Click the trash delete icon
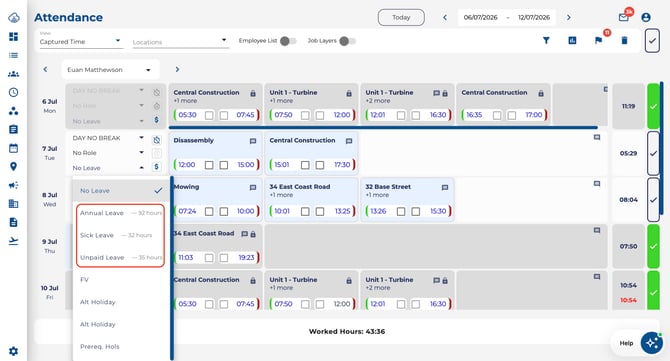The width and height of the screenshot is (670, 361). click(624, 41)
